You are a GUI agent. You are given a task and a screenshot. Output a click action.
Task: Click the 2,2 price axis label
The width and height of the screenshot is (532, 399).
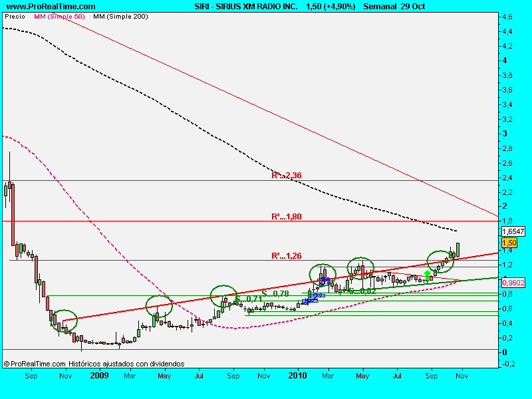507,192
